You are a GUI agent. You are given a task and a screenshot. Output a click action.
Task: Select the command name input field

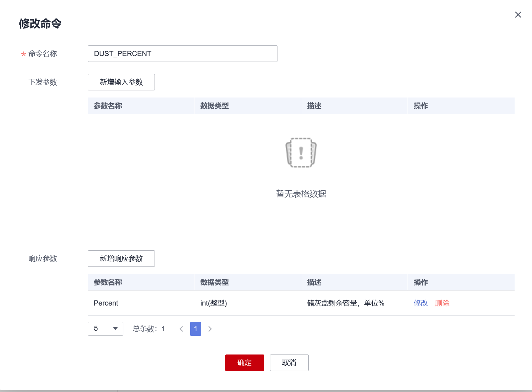(x=182, y=54)
